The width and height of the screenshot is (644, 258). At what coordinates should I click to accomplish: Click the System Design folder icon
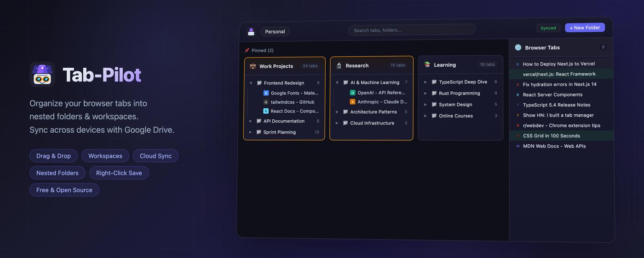coord(434,105)
